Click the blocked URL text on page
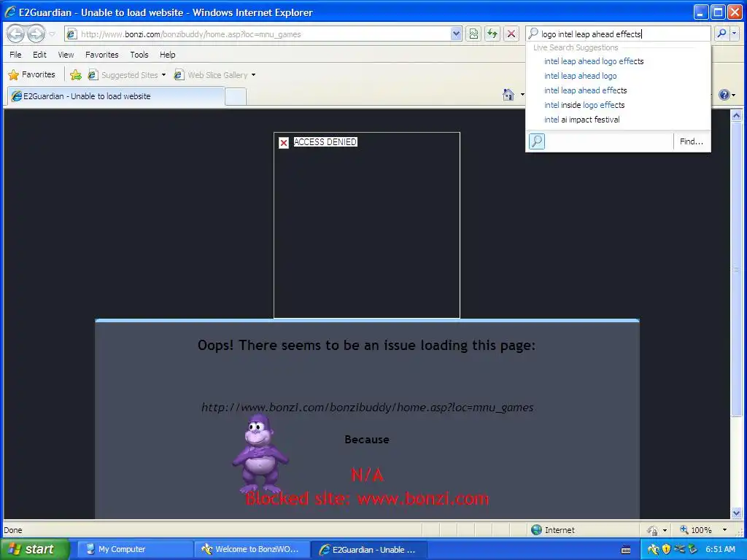747x560 pixels. pos(368,408)
